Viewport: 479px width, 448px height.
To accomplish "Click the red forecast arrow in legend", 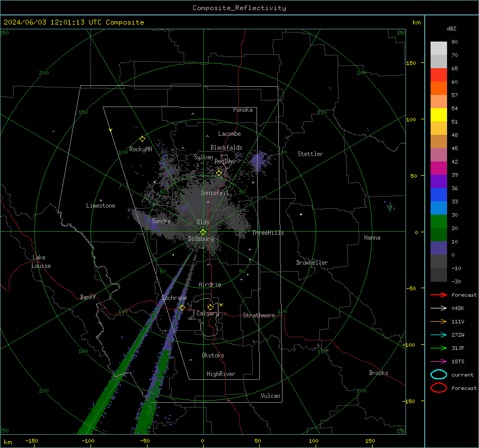I will [x=439, y=295].
